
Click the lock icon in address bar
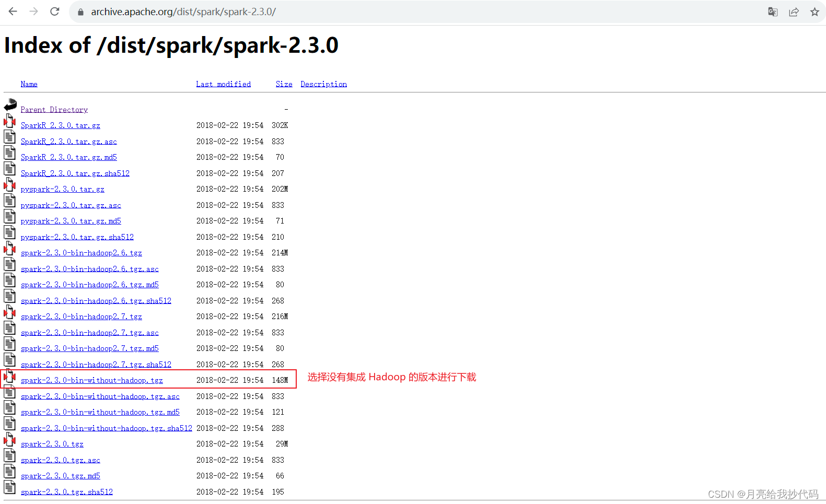[x=80, y=12]
